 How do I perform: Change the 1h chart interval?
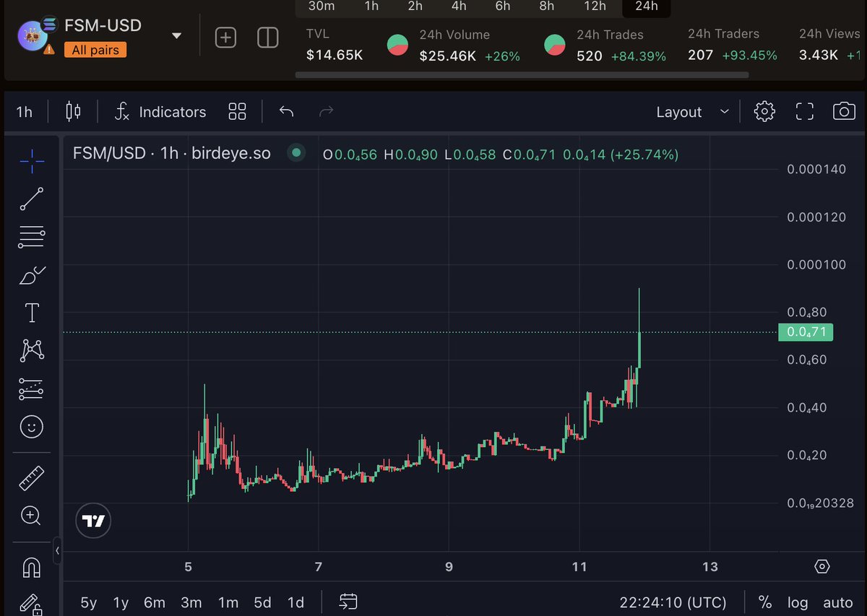pyautogui.click(x=24, y=112)
